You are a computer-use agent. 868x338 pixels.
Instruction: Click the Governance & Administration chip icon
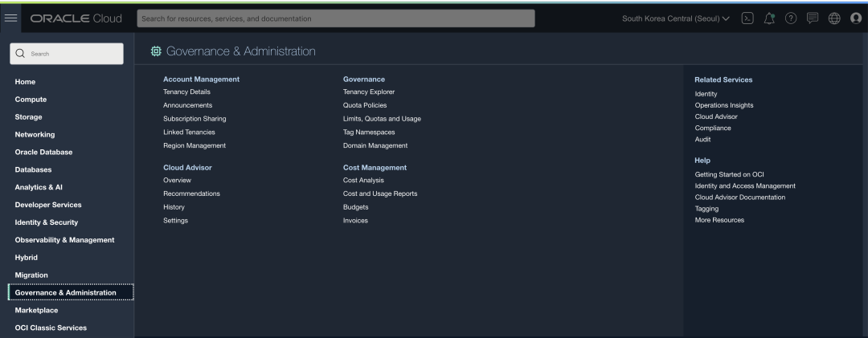tap(156, 51)
